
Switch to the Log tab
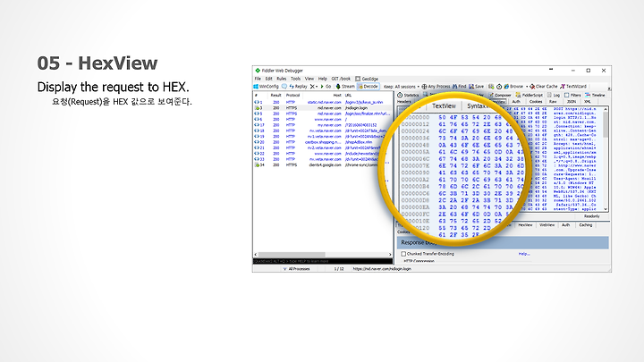554,96
